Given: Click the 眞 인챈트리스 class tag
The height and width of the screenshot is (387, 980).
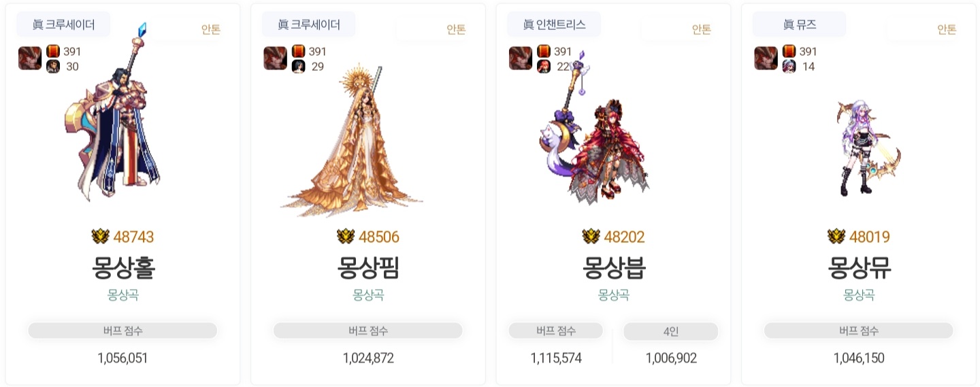Looking at the screenshot, I should coord(554,24).
